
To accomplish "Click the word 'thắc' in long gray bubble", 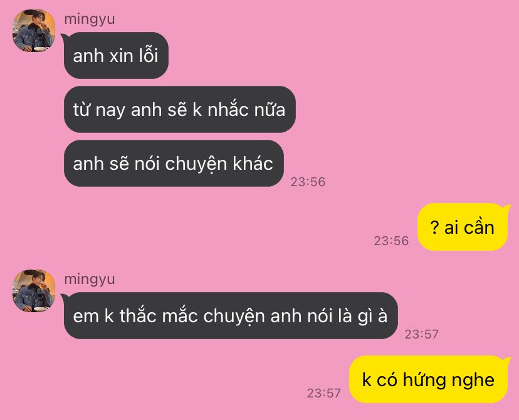I will tap(138, 315).
